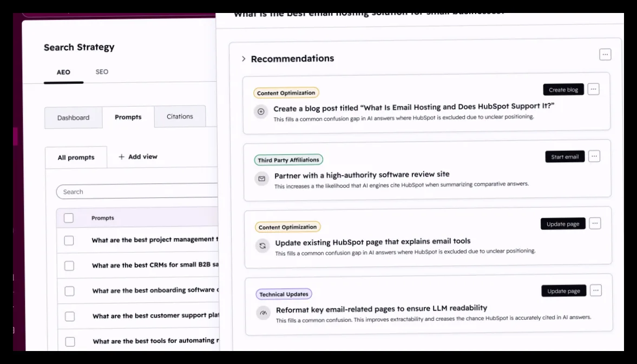Open "What are the best tools for automating" prompt
Screen dimensions: 637x364
156,341
